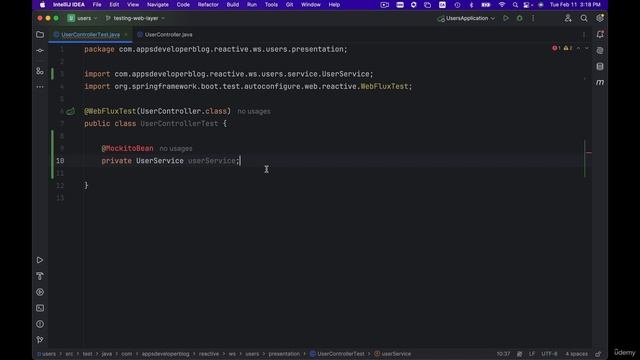Click presentation breadcrumb in navigation bar
The image size is (640, 360).
pos(284,354)
